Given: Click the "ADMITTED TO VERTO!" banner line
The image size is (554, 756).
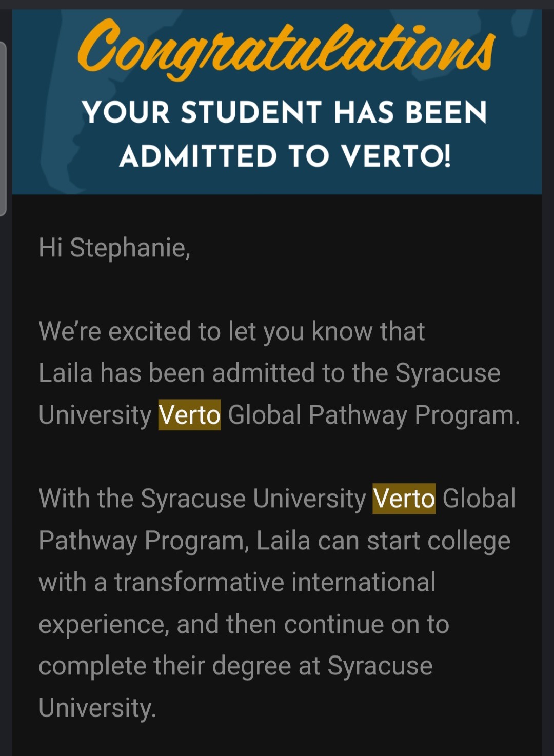Looking at the screenshot, I should (x=285, y=156).
